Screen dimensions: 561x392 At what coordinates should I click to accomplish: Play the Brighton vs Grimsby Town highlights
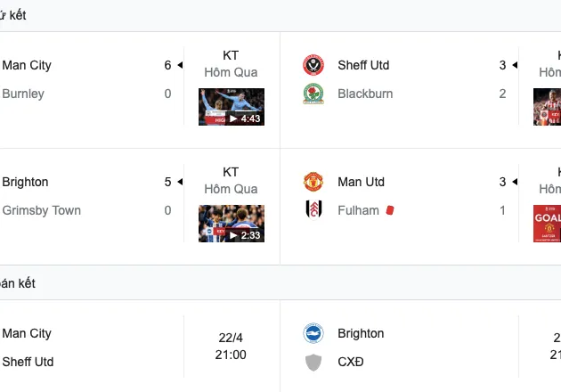231,224
